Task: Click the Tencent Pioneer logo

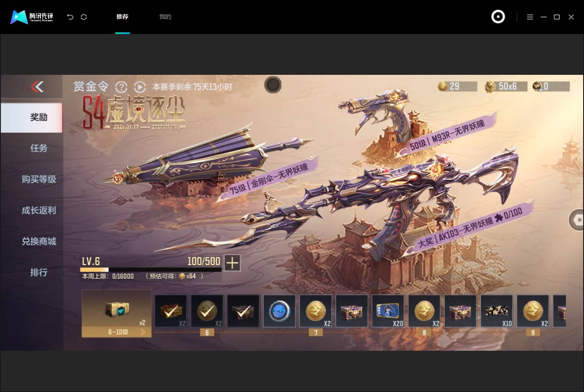Action: coord(31,17)
